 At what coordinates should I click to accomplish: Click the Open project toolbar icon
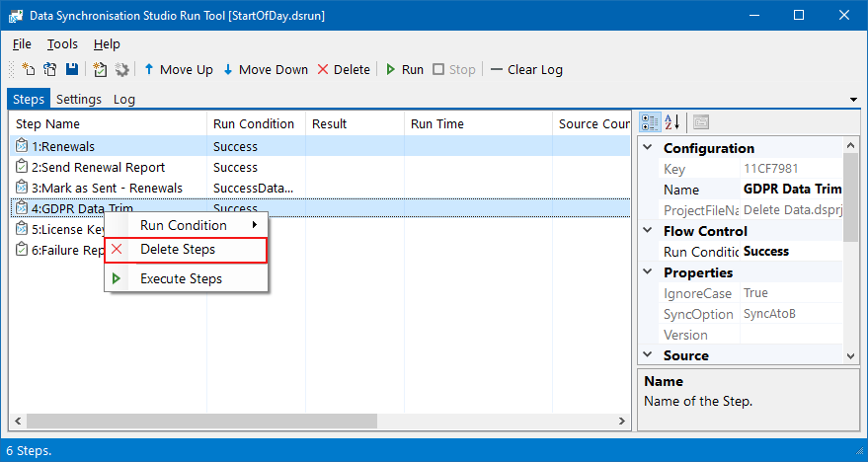pyautogui.click(x=49, y=69)
